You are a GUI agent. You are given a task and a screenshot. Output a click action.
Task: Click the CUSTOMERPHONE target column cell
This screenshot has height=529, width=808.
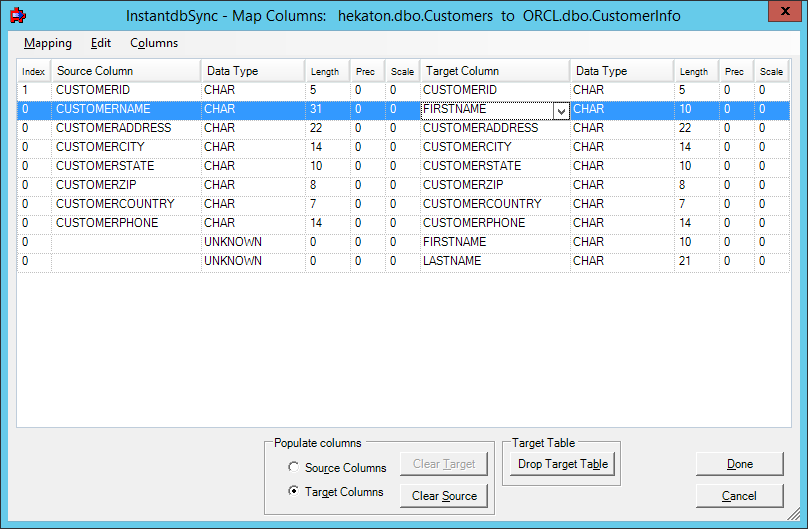495,224
